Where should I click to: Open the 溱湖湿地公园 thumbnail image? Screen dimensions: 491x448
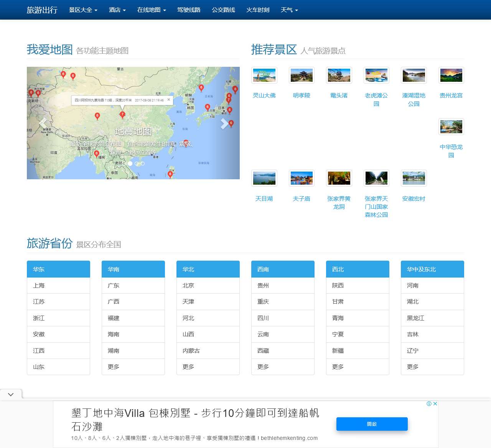(x=414, y=75)
